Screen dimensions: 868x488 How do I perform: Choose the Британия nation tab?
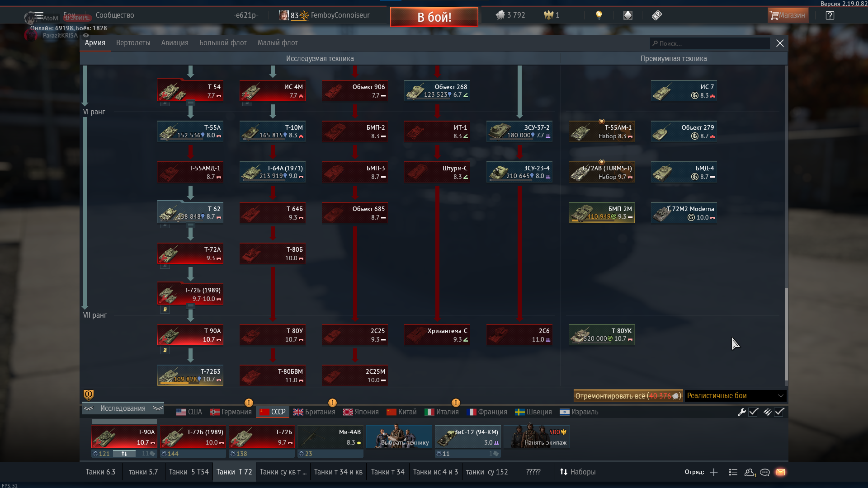click(x=314, y=412)
